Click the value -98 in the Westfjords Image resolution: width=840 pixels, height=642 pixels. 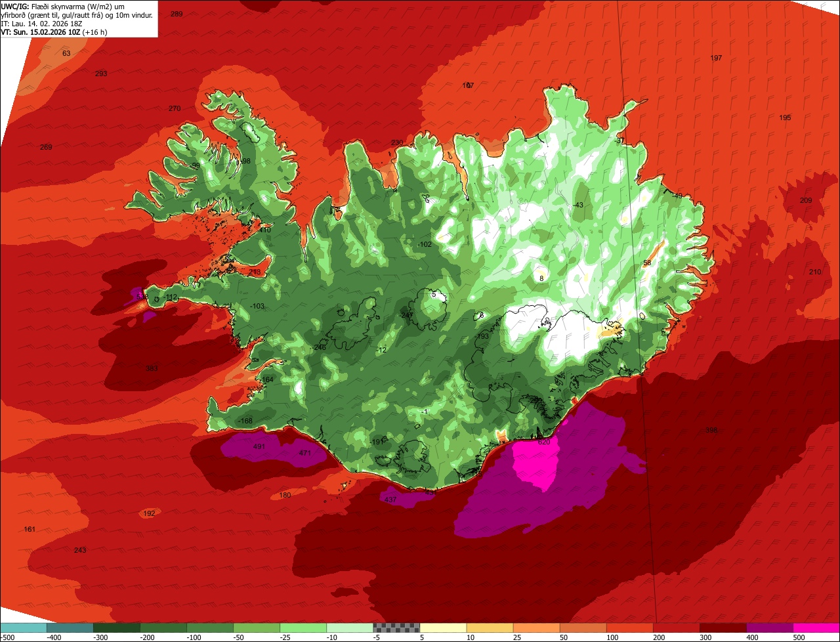[x=245, y=161]
